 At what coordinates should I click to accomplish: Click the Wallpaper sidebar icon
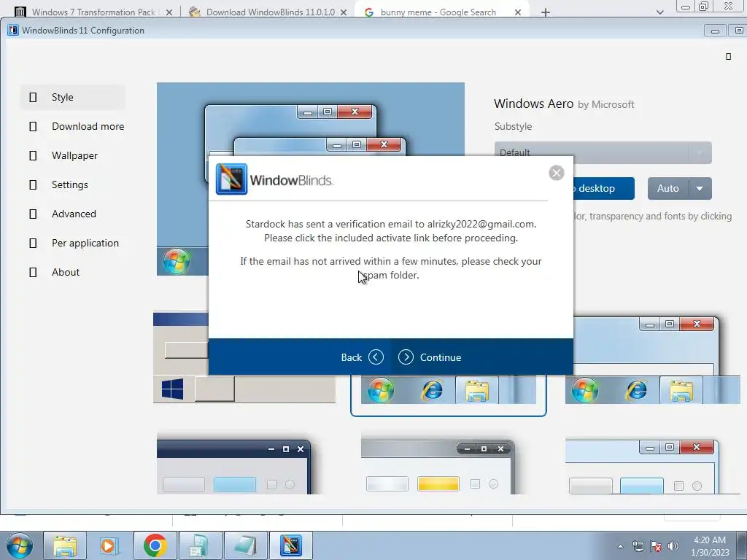[33, 156]
